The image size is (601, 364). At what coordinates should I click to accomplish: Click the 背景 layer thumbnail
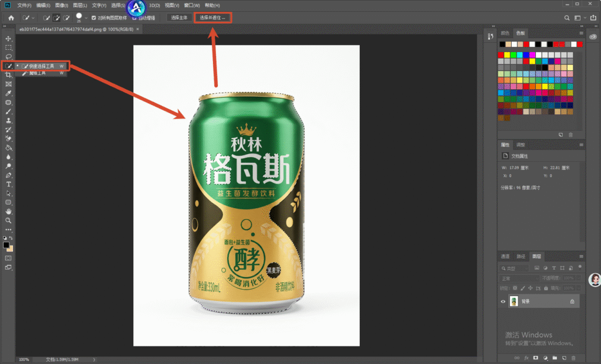tap(514, 301)
